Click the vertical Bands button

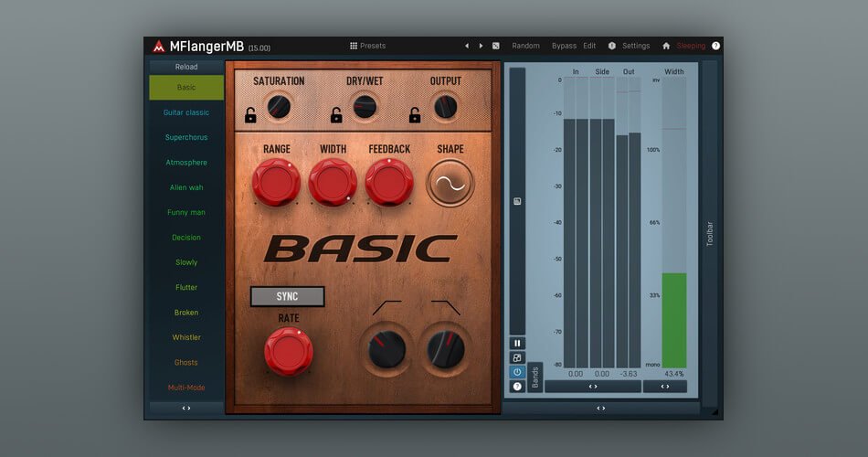tap(535, 377)
